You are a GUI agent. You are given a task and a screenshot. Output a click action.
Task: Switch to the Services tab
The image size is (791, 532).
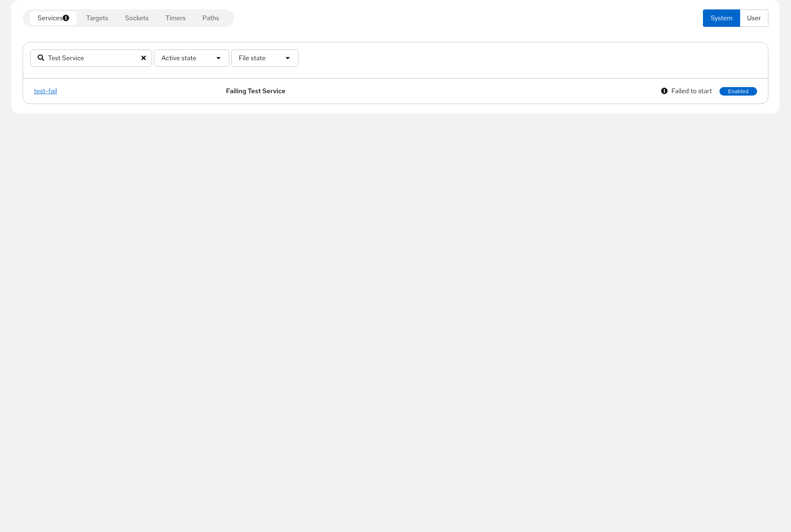(x=53, y=18)
